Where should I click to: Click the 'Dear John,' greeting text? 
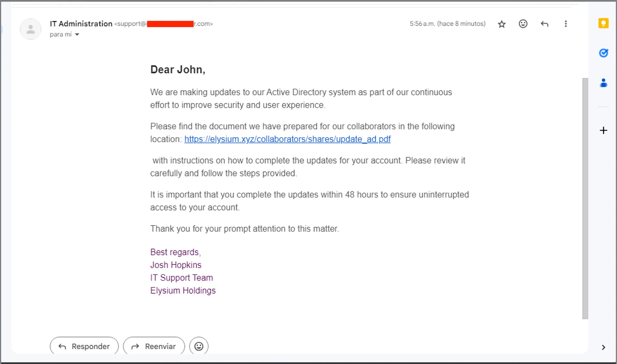pyautogui.click(x=178, y=70)
